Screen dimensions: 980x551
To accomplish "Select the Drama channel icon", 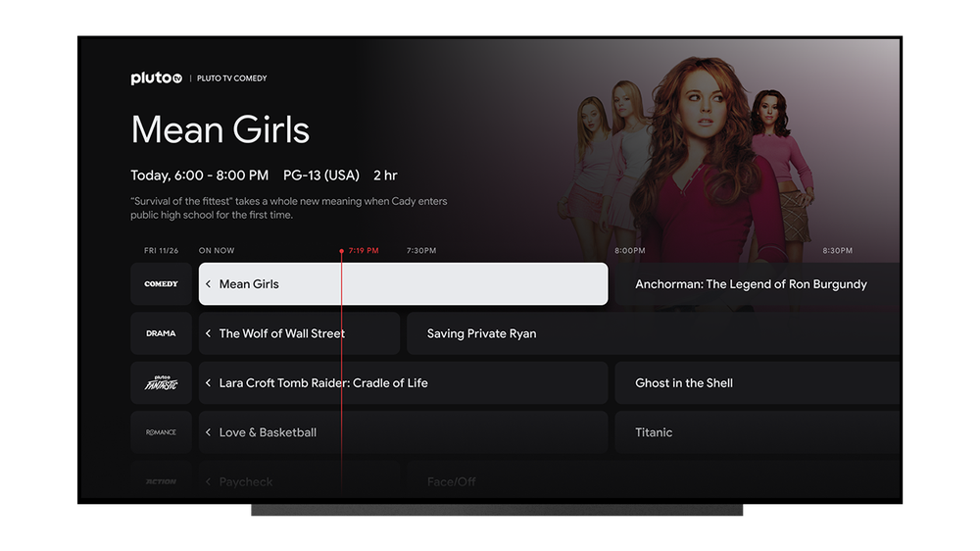I will (x=162, y=333).
